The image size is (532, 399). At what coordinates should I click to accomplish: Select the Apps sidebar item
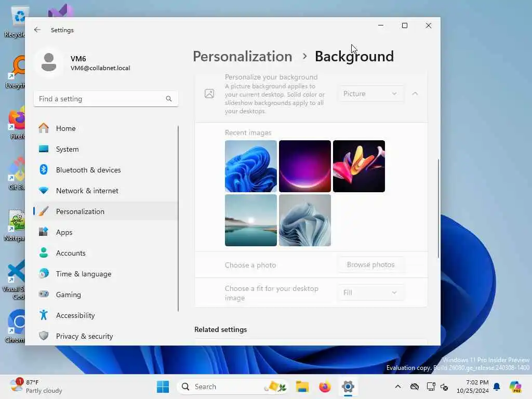tap(105, 232)
